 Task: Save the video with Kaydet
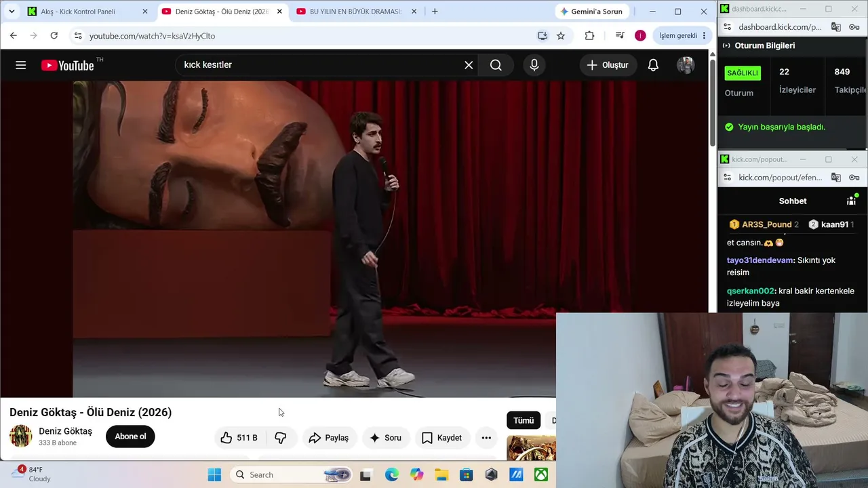coord(441,438)
